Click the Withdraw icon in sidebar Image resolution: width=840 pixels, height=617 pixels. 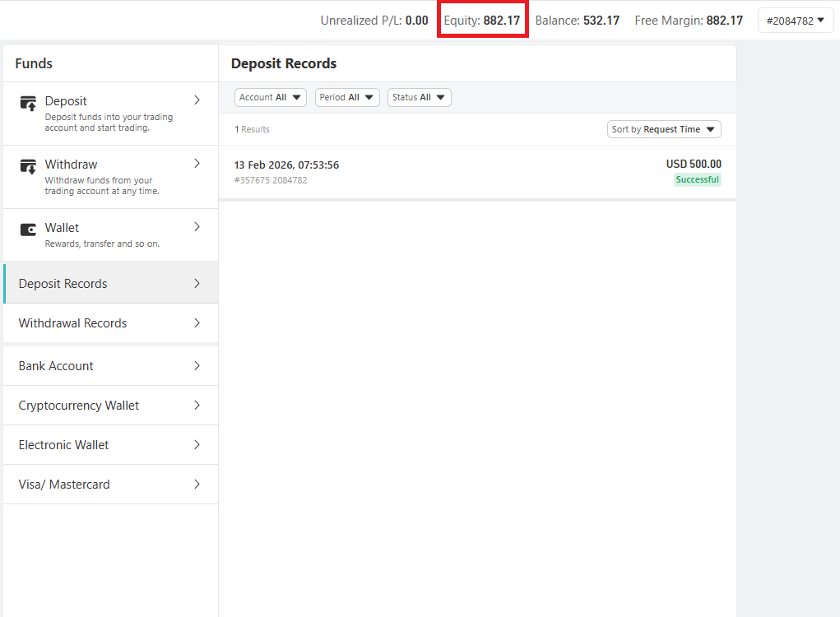click(28, 166)
